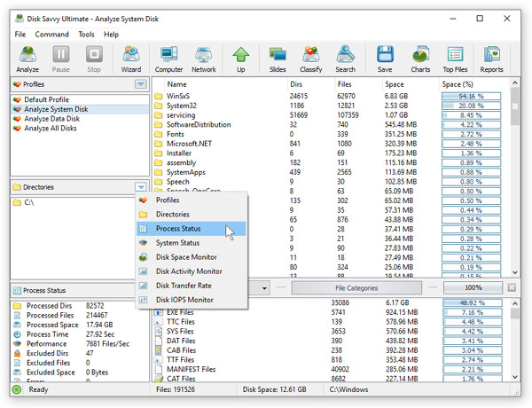Click the 20.08 % space bar for System32

(x=472, y=106)
